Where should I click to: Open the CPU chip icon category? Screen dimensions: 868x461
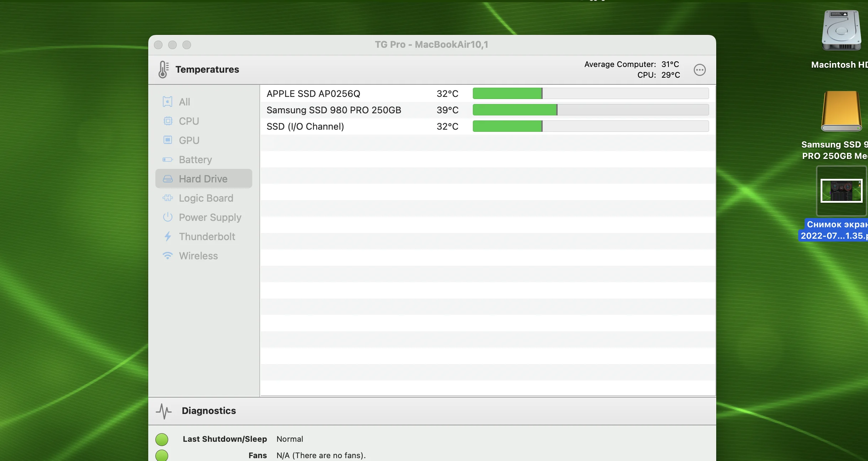pos(167,121)
